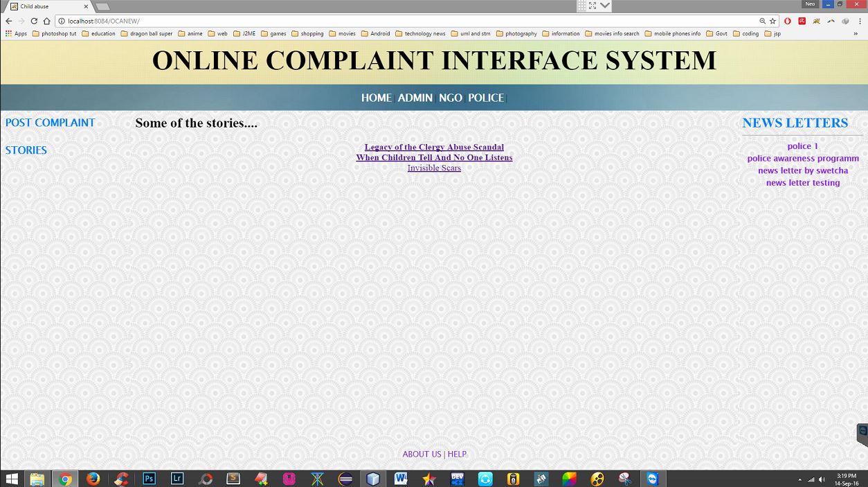Open Sublime Text from taskbar
This screenshot has height=487, width=868.
click(233, 479)
